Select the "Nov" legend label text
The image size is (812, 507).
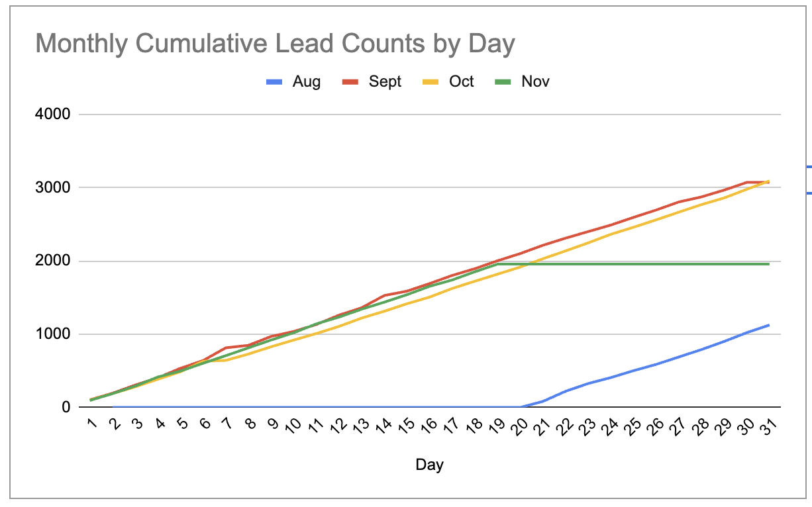[x=535, y=82]
